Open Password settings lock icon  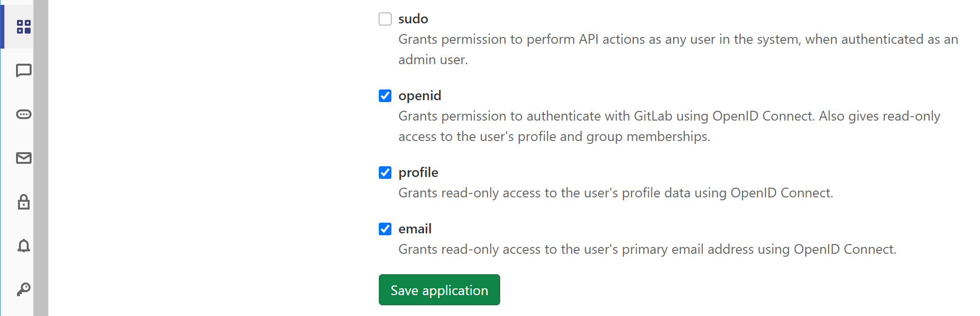click(x=23, y=202)
